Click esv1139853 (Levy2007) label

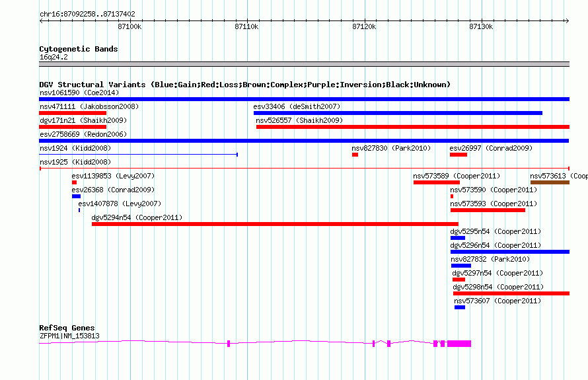113,176
